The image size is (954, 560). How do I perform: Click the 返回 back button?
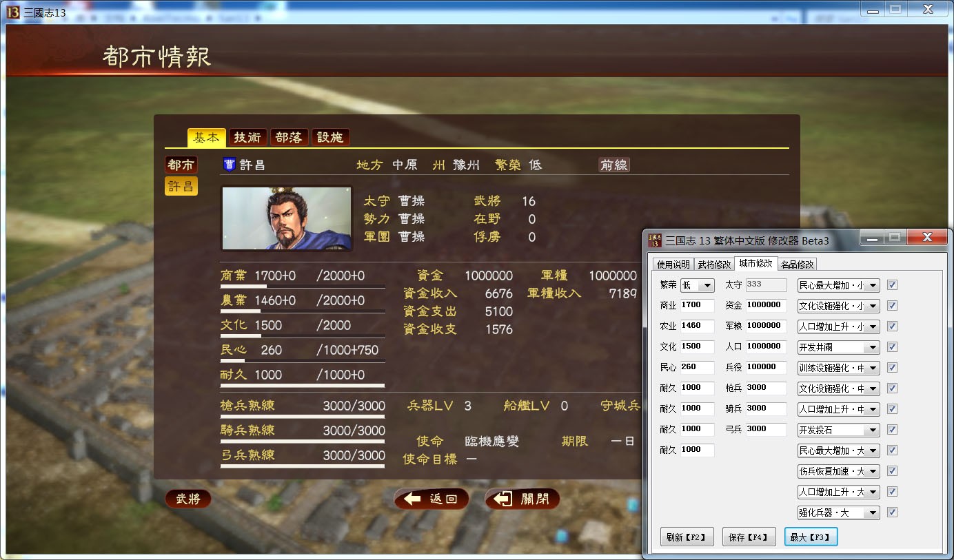[432, 499]
